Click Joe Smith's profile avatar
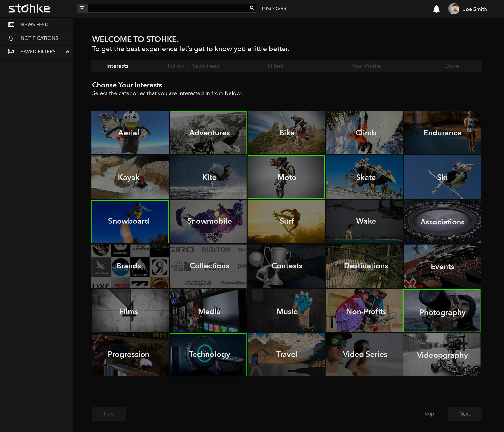This screenshot has height=432, width=504. [453, 9]
